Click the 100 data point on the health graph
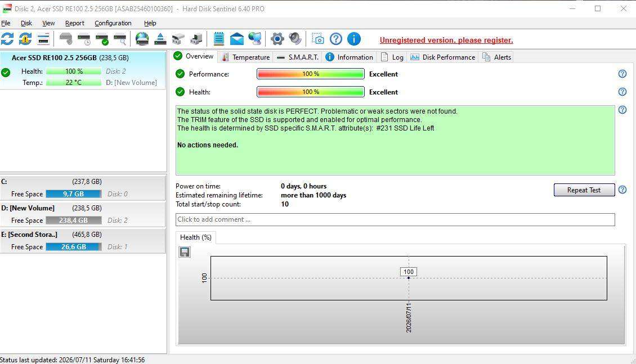The image size is (636, 364). pos(409,278)
